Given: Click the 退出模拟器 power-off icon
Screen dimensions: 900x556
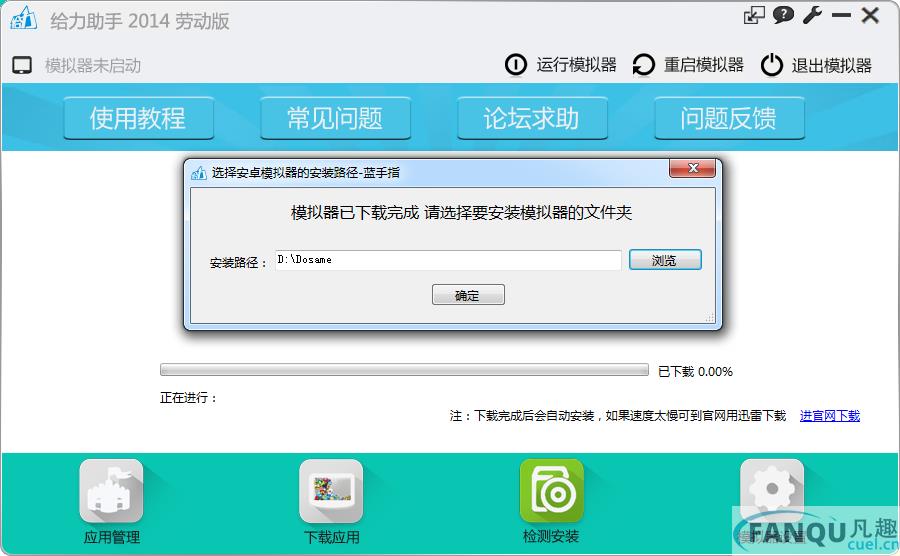Looking at the screenshot, I should [x=771, y=64].
